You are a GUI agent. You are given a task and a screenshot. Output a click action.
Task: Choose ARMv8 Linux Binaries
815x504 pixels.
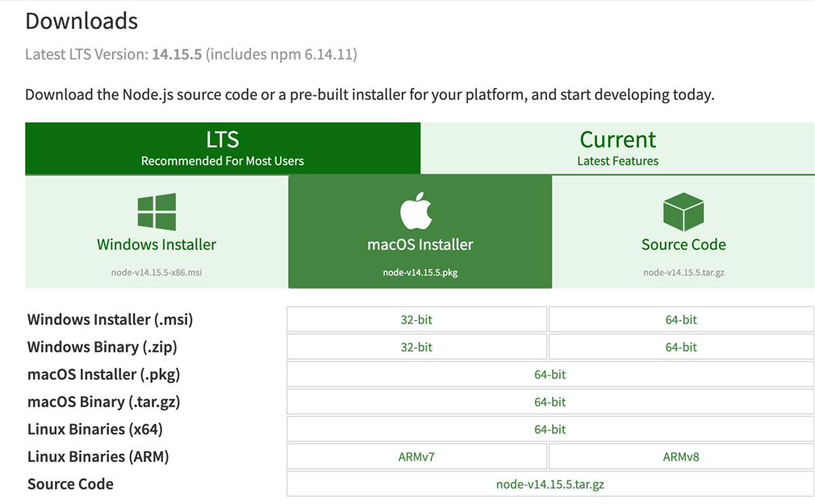click(681, 456)
